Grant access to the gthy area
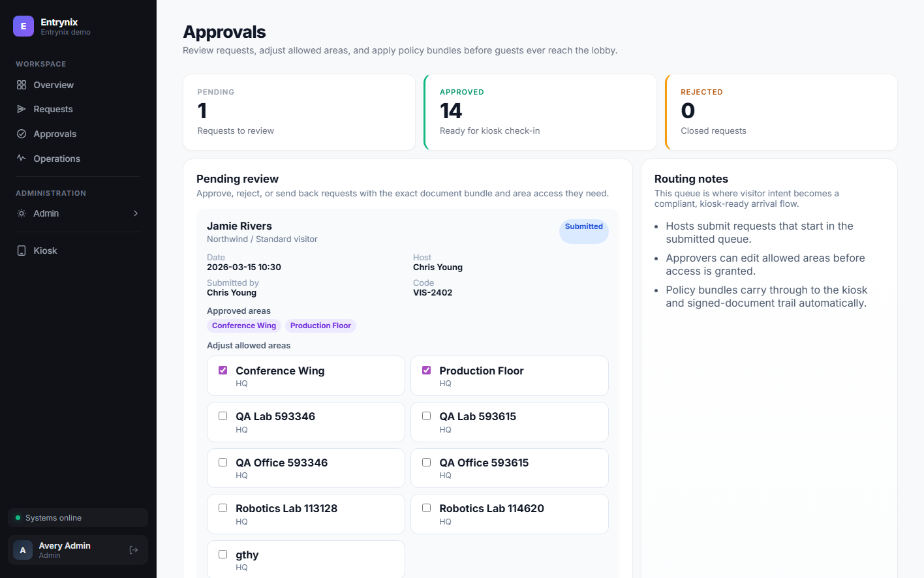This screenshot has width=924, height=578. point(223,554)
